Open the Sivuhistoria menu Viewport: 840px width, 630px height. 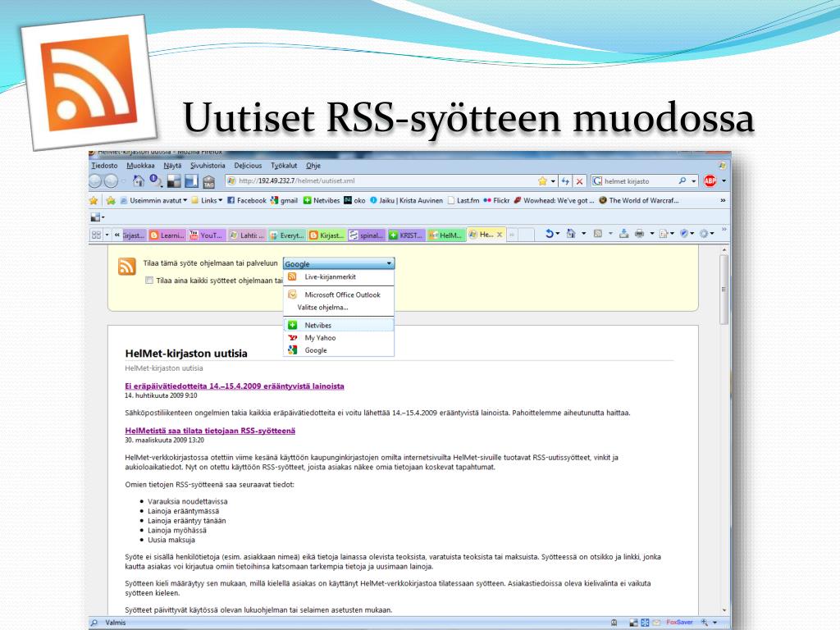pos(208,166)
